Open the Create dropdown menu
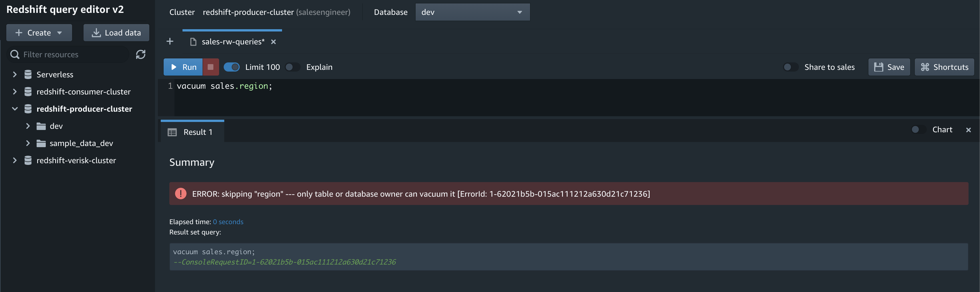This screenshot has height=292, width=980. pos(39,33)
